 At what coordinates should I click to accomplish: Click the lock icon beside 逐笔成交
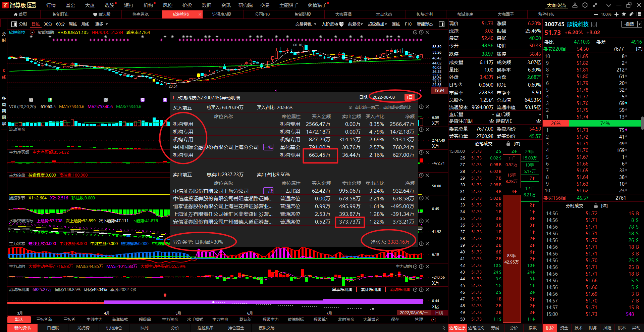508,144
